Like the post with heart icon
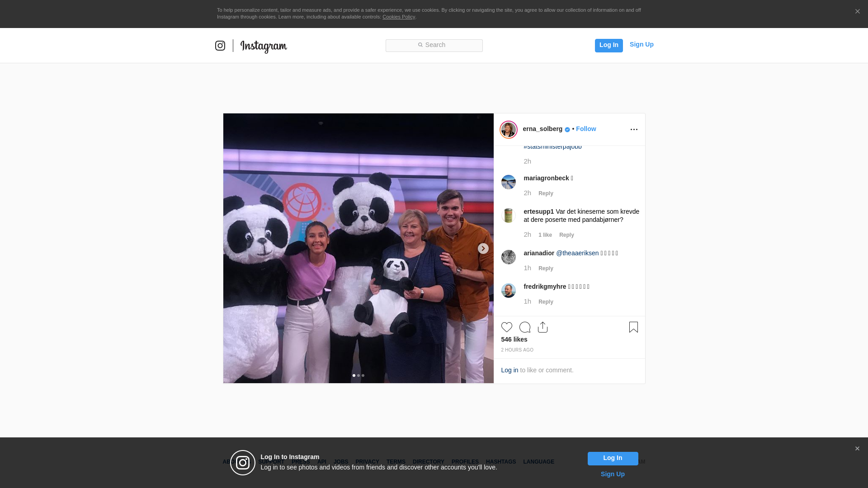This screenshot has width=868, height=488. [x=506, y=327]
